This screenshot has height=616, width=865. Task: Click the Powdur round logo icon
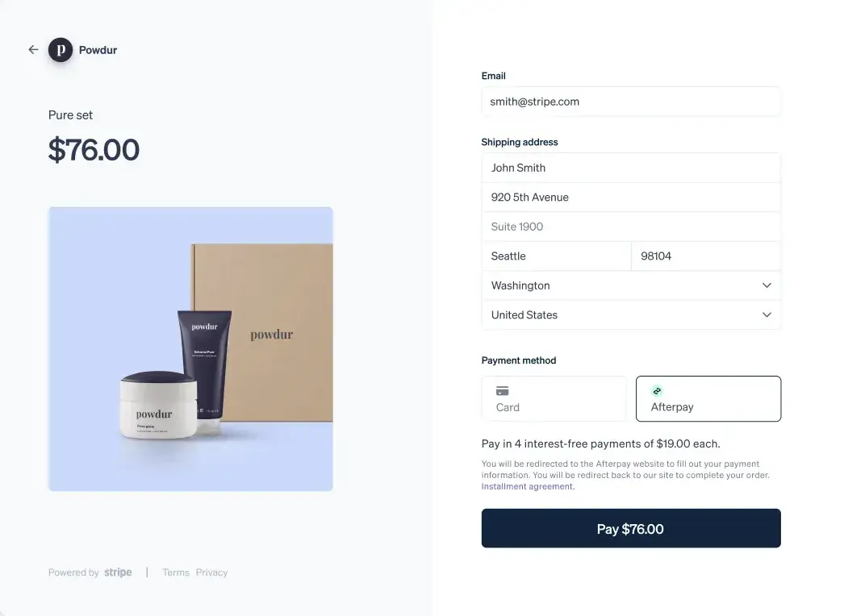pos(61,50)
